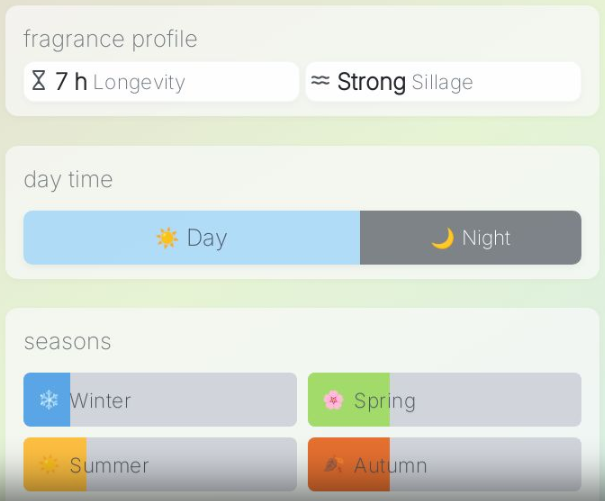Open the Strong Sillage card
This screenshot has width=605, height=501.
click(x=443, y=82)
